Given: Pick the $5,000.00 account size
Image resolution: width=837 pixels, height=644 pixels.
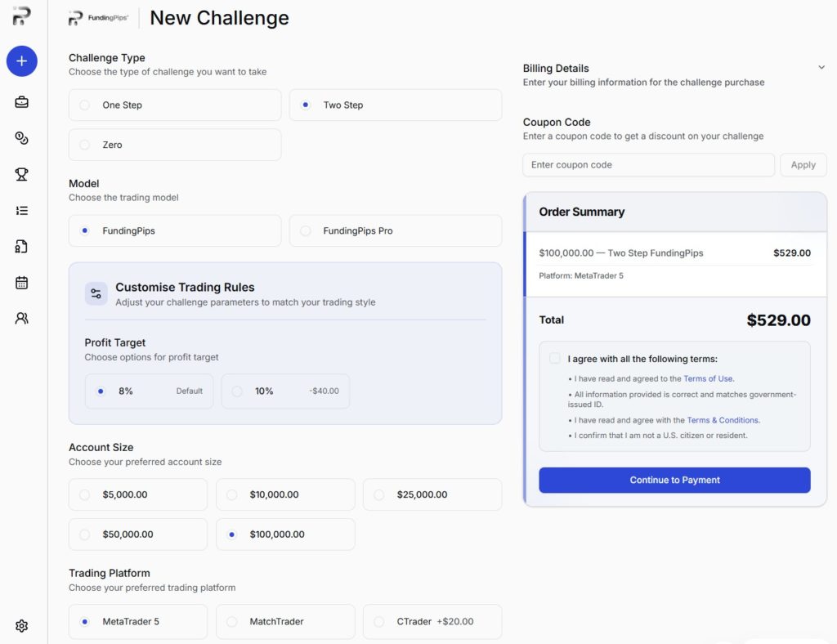Looking at the screenshot, I should tap(137, 494).
